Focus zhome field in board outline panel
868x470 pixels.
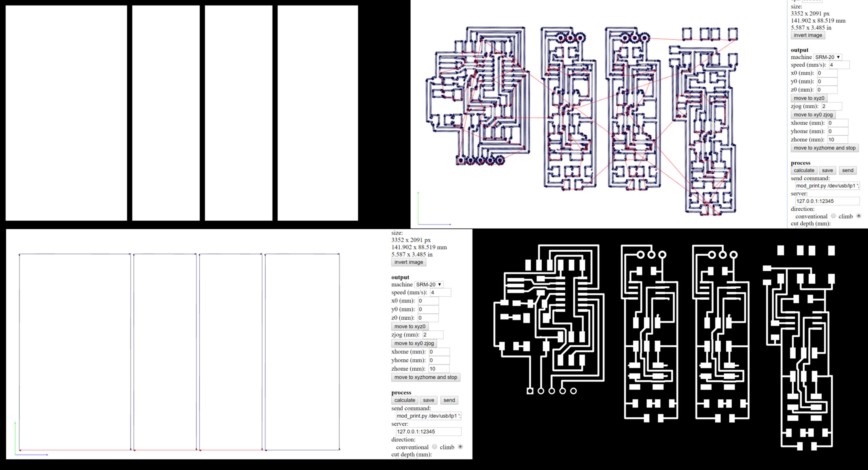coord(439,369)
